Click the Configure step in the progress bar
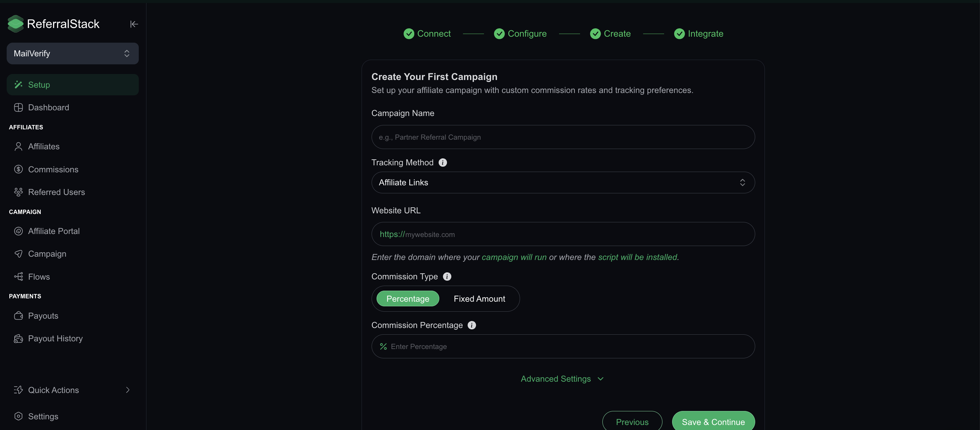 point(520,34)
